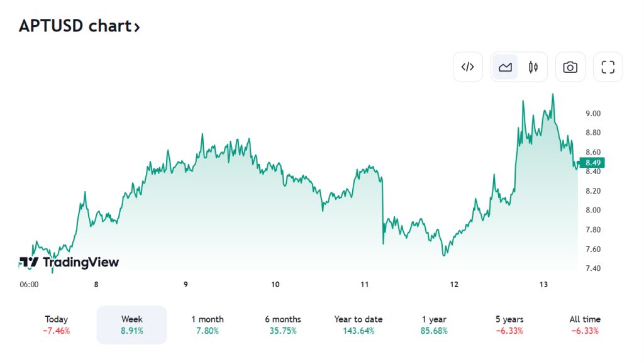Choose the 1 year range
Image resolution: width=644 pixels, height=362 pixels.
(434, 325)
